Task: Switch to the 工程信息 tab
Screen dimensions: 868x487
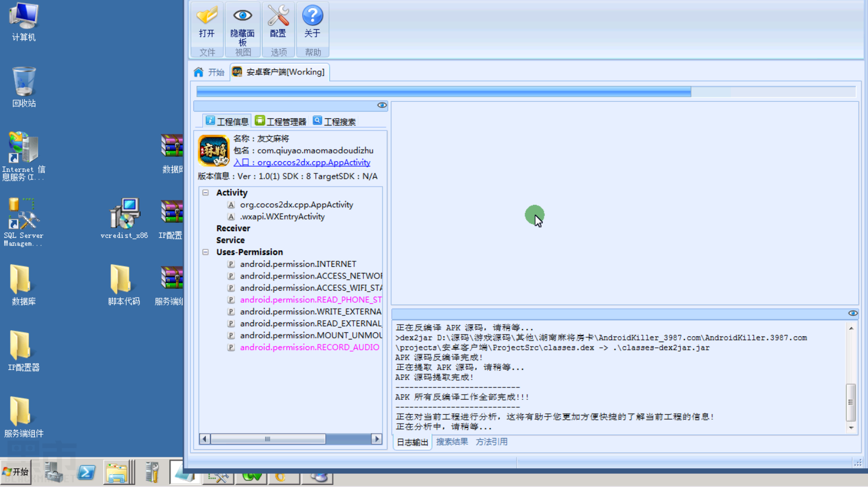Action: (x=227, y=121)
